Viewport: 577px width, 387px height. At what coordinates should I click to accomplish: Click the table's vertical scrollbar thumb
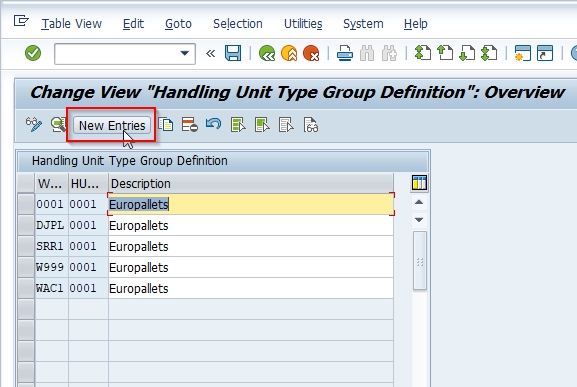pyautogui.click(x=420, y=261)
